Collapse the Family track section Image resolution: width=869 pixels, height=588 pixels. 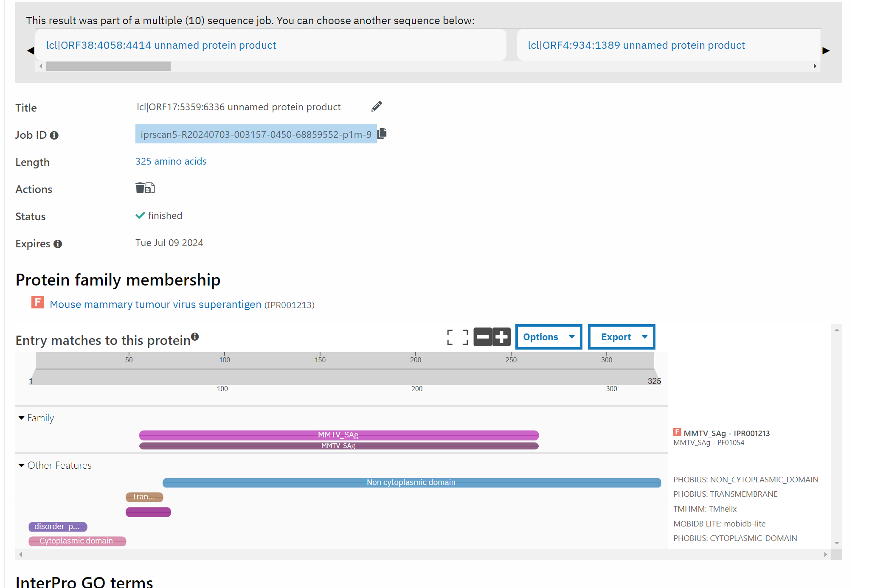click(x=22, y=418)
